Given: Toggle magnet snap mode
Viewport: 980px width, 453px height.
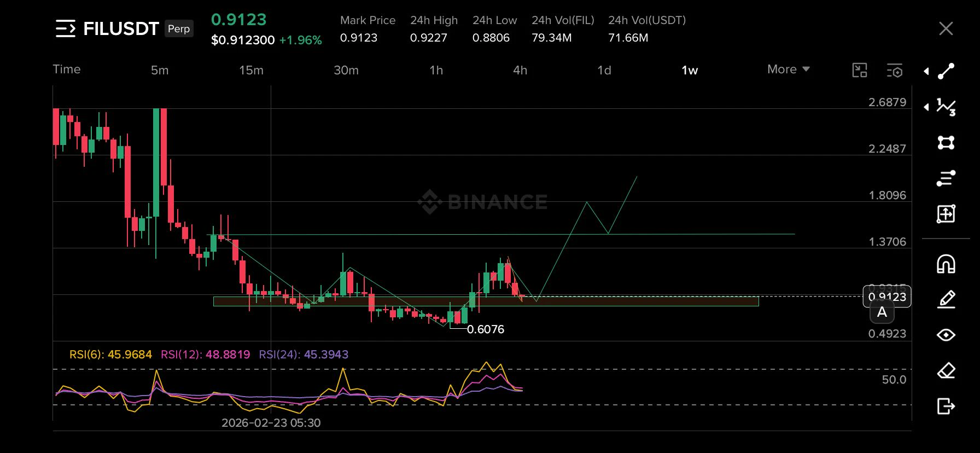Looking at the screenshot, I should (946, 264).
